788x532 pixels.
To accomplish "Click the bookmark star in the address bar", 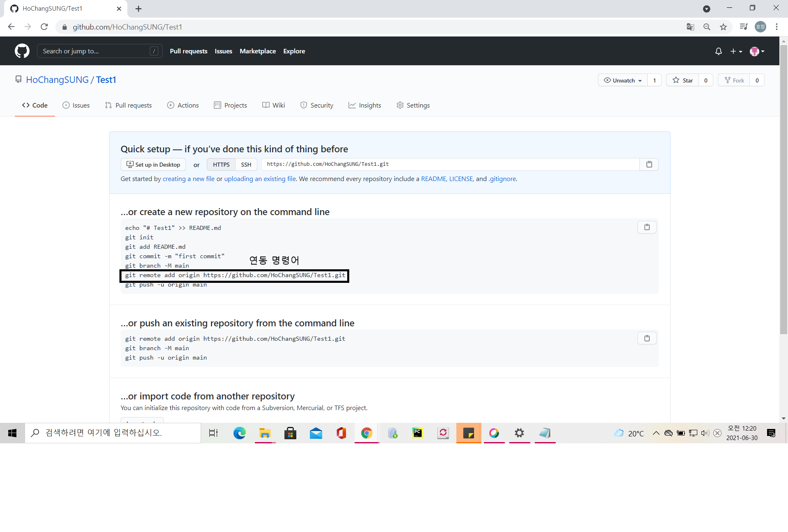I will click(x=724, y=27).
